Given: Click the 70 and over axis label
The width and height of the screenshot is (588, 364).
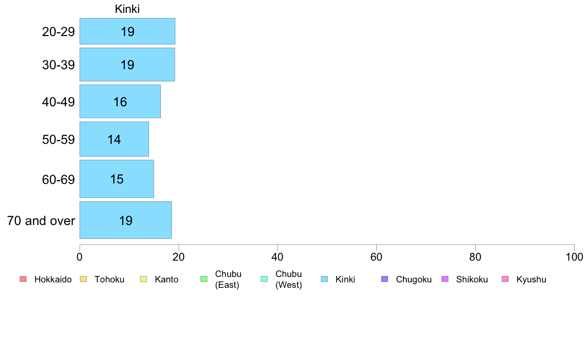Looking at the screenshot, I should [41, 221].
